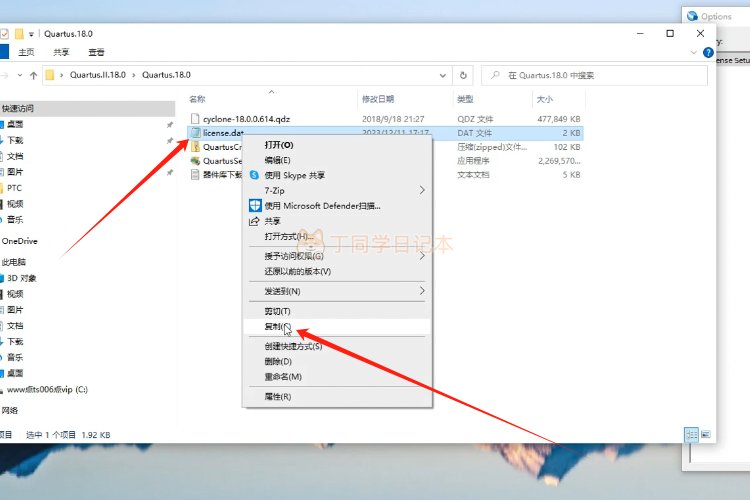The width and height of the screenshot is (750, 500).
Task: Click the cyclone-18.0.0.614.qdz file icon
Action: (195, 119)
